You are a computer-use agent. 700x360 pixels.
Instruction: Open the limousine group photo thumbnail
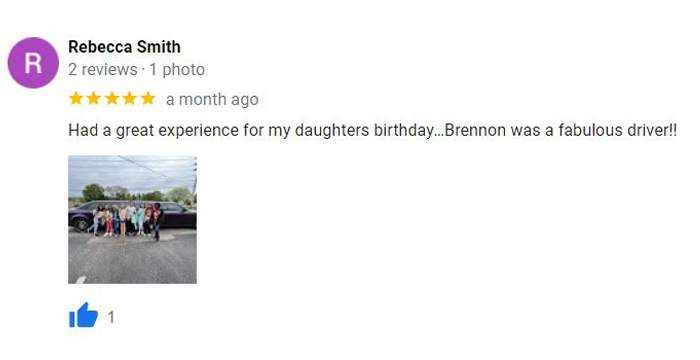[132, 219]
